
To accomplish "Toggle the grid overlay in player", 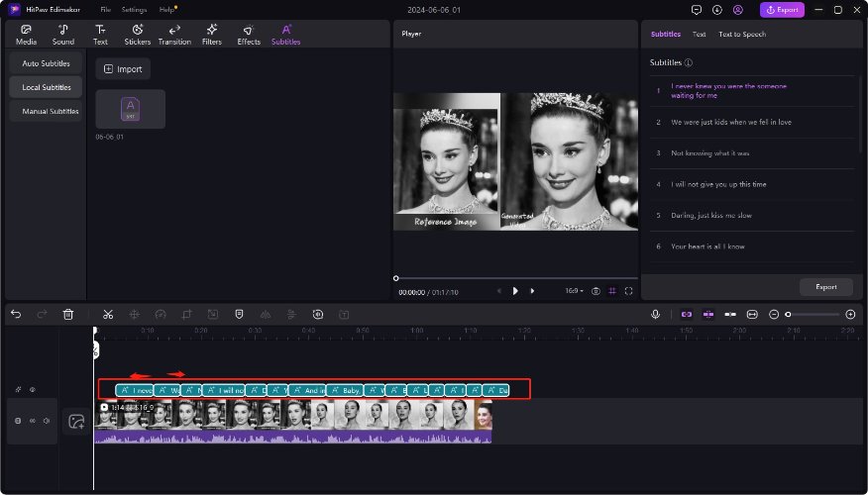I will point(612,291).
